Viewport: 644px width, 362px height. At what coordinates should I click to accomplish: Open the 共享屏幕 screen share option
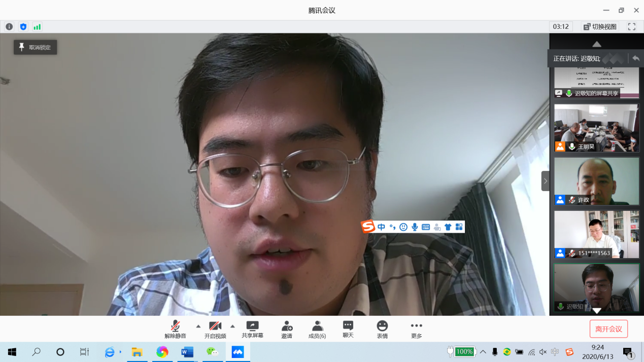pos(252,329)
